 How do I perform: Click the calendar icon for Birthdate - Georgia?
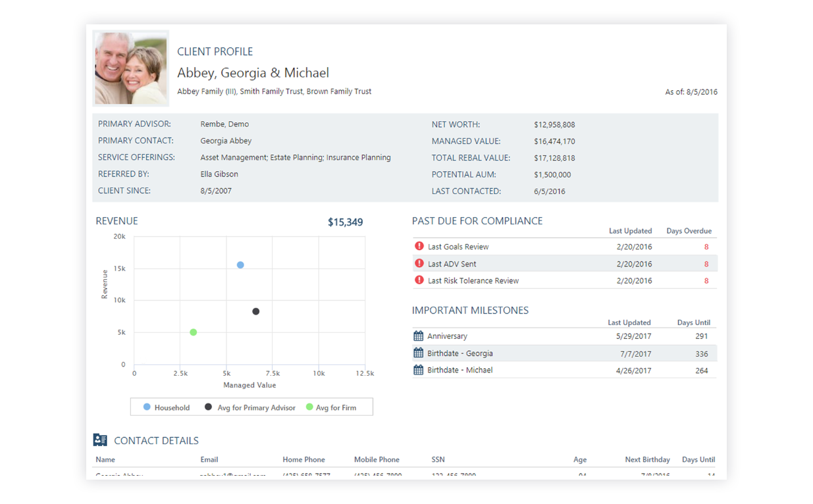pos(418,353)
